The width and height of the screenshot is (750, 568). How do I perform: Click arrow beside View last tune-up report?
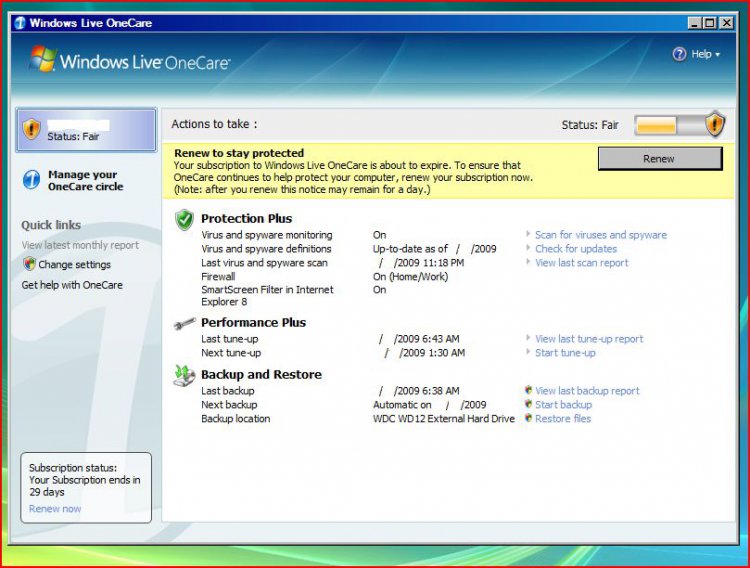528,338
